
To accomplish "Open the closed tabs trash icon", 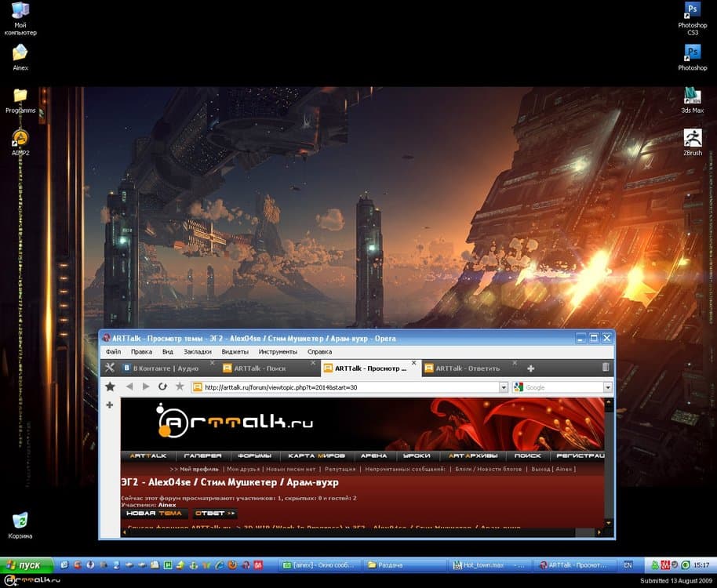I will click(x=606, y=368).
